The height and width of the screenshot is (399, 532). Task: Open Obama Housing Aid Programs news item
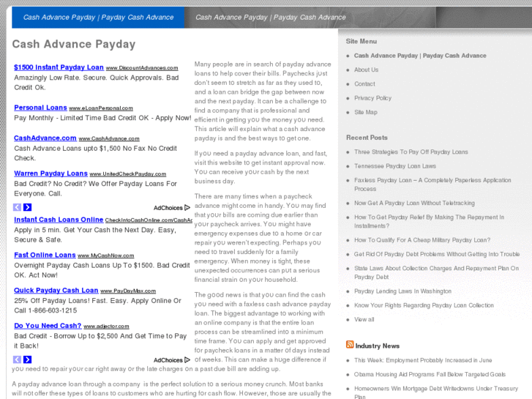point(430,374)
